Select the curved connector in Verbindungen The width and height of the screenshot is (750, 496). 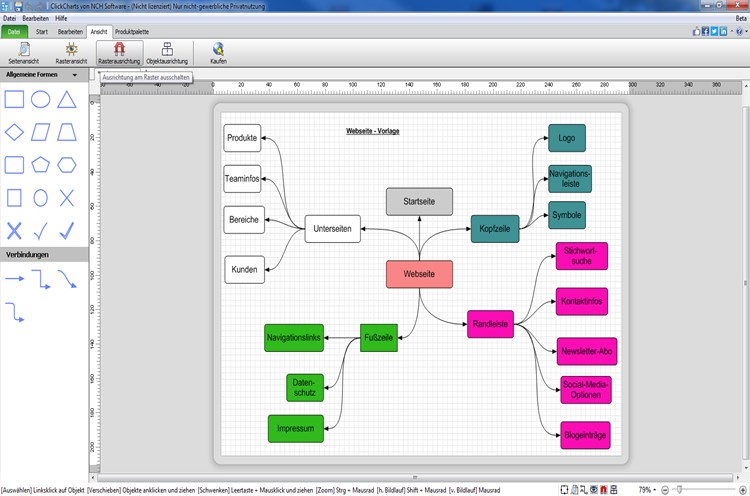coord(67,279)
